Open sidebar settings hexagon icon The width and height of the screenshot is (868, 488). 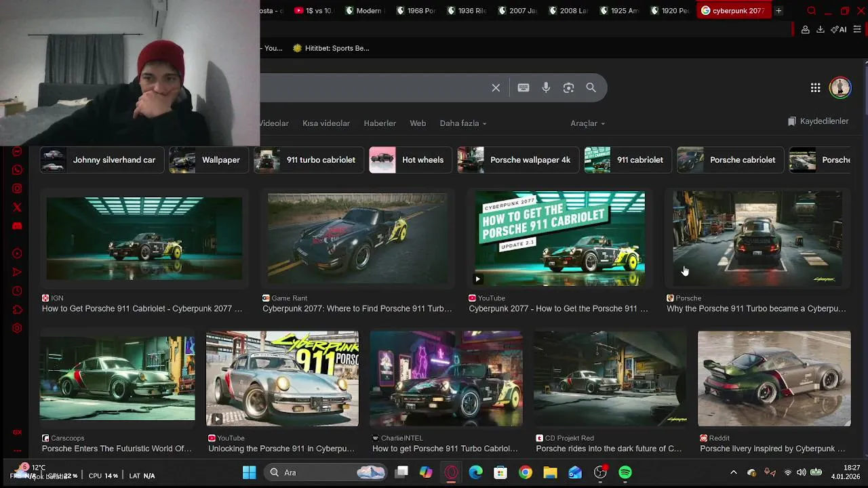pyautogui.click(x=17, y=328)
